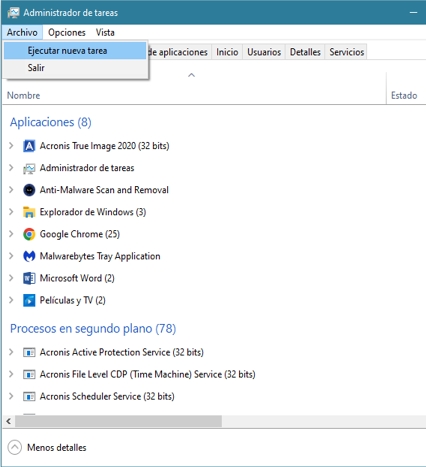Switch to the Inicio tab
The width and height of the screenshot is (426, 467).
click(x=227, y=52)
